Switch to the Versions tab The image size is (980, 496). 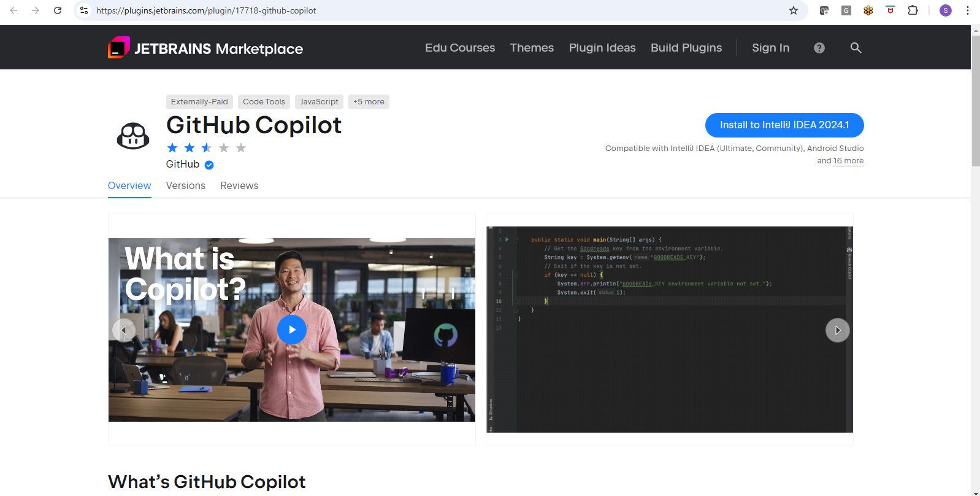pos(186,185)
